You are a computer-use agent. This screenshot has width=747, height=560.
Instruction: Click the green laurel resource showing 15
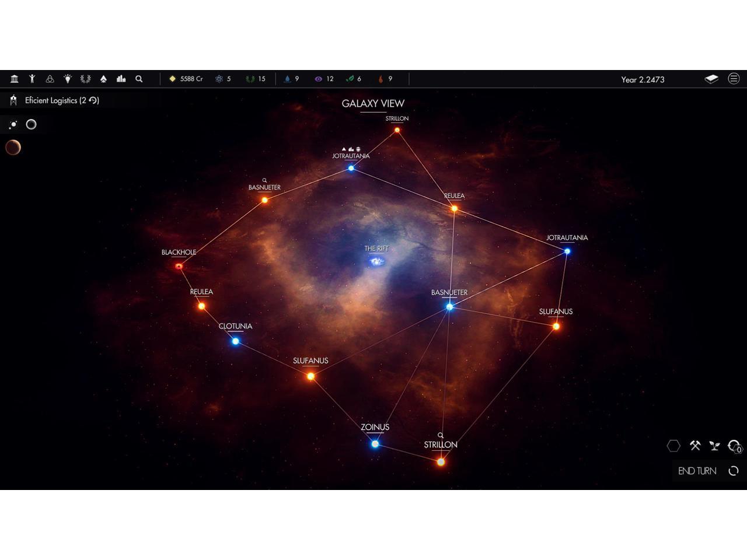point(256,79)
